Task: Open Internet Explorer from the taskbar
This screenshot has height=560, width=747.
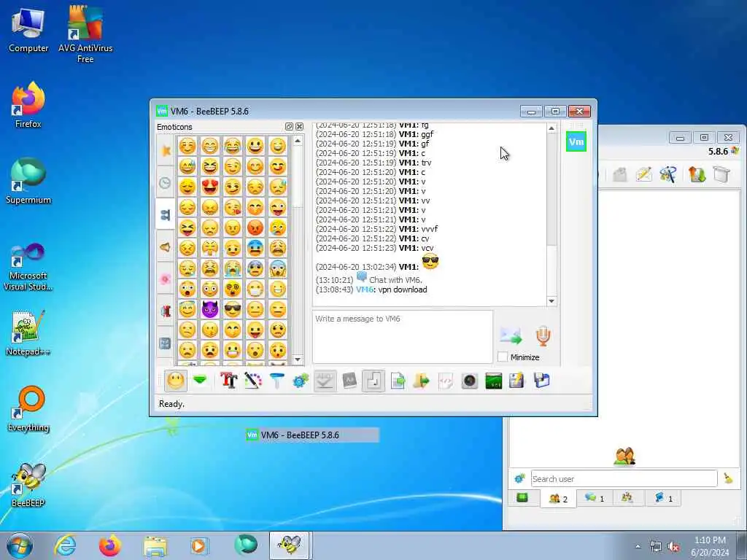Action: pos(65,545)
